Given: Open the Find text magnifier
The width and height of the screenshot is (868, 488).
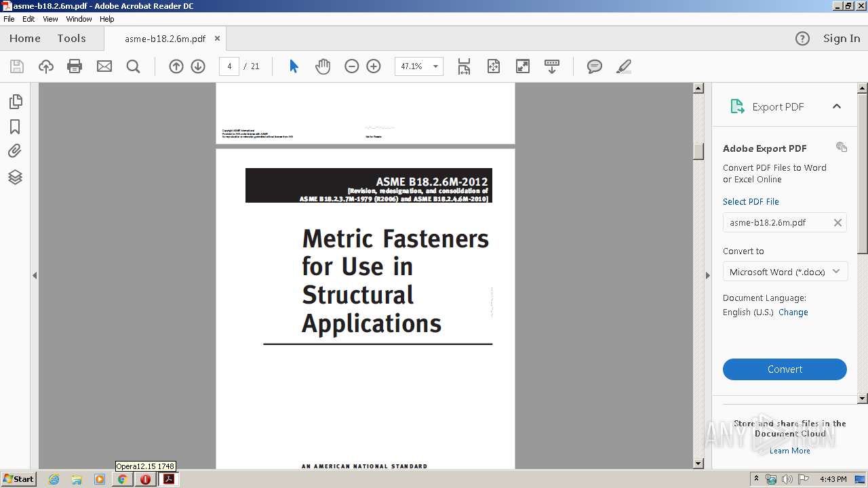Looking at the screenshot, I should [133, 66].
